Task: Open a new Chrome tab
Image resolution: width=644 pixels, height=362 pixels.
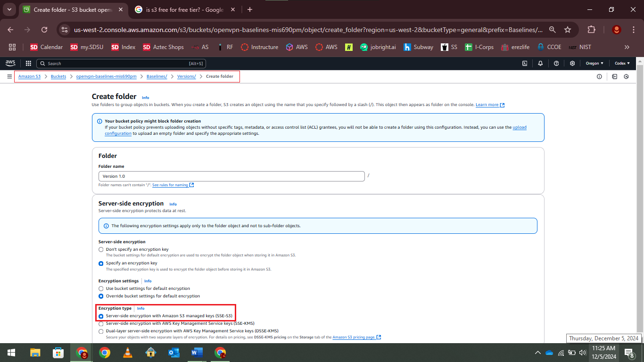Action: tap(250, 9)
